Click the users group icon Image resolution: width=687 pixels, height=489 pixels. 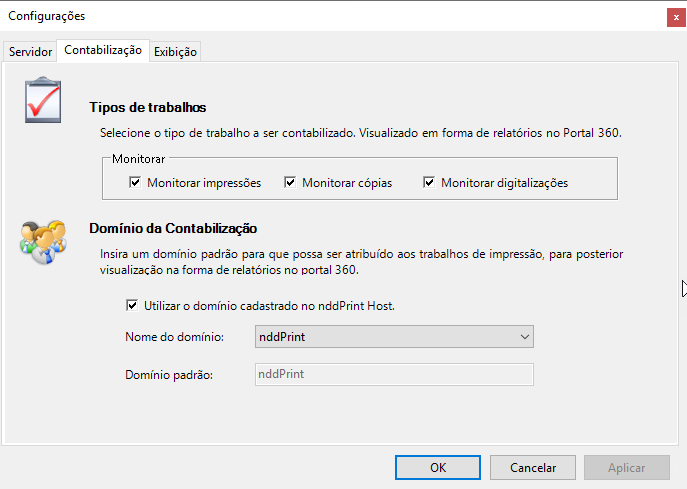(43, 241)
